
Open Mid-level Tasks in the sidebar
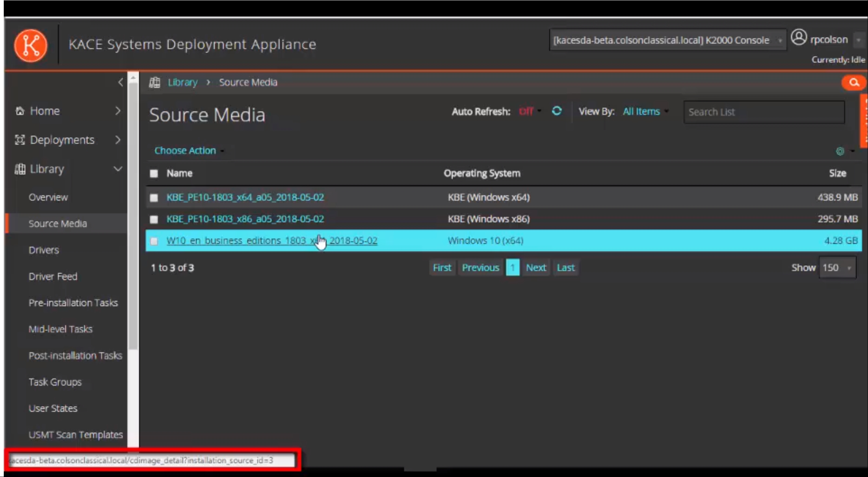coord(61,329)
